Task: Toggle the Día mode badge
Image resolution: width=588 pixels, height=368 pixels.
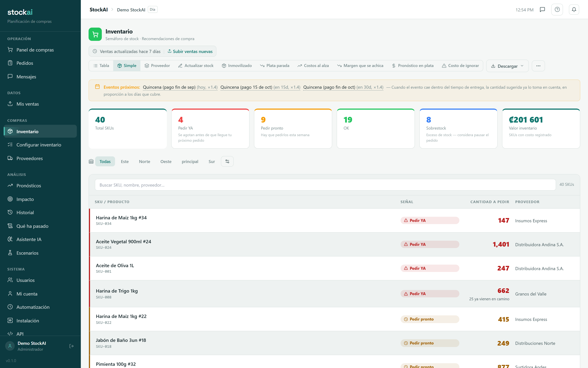Action: 153,10
